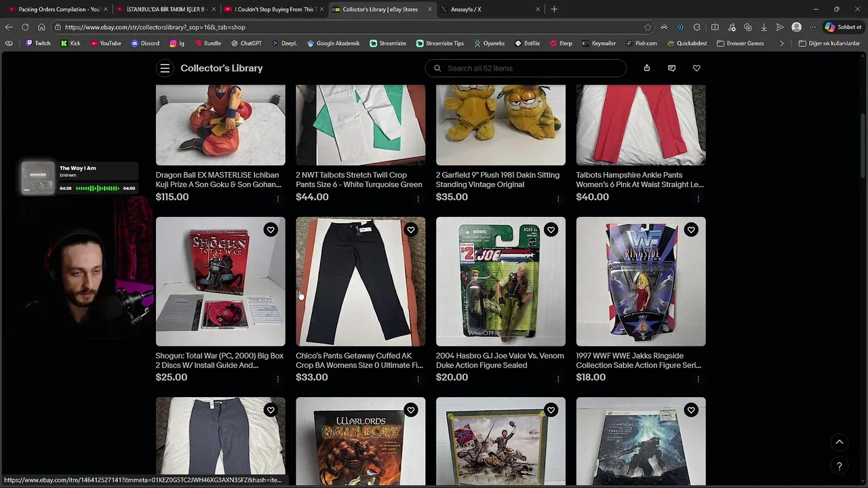Toggle watchlist heart on blue pants listing
Screen dimensions: 868x488
271,410
